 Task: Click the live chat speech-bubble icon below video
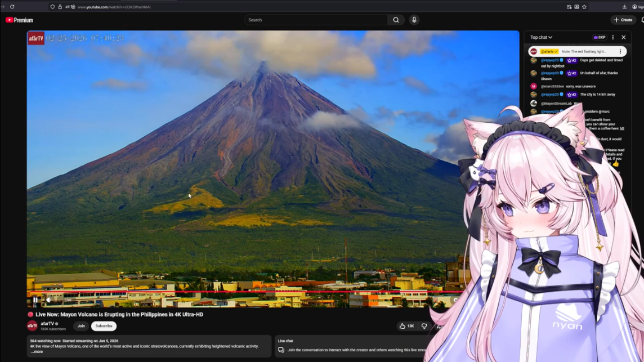(281, 350)
